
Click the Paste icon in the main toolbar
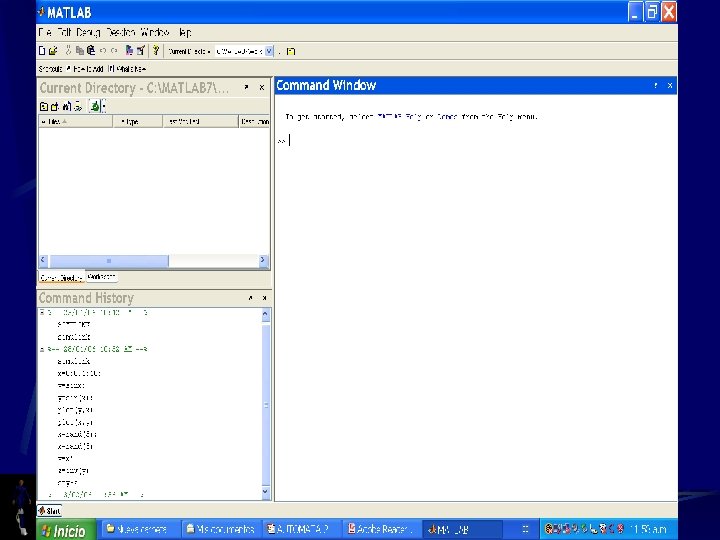91,50
